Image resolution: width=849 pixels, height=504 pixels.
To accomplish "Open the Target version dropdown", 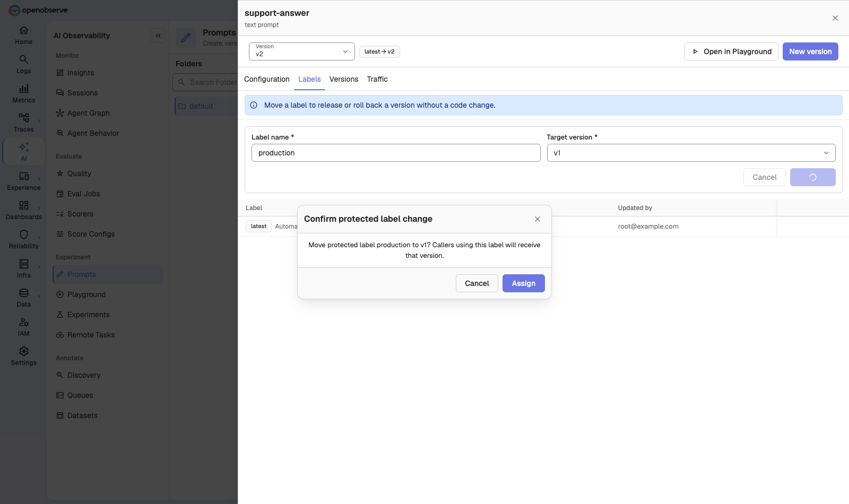I will [691, 153].
